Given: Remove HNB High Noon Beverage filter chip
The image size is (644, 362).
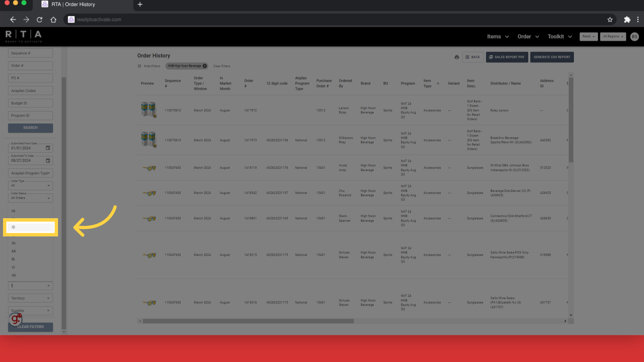Looking at the screenshot, I should (205, 66).
